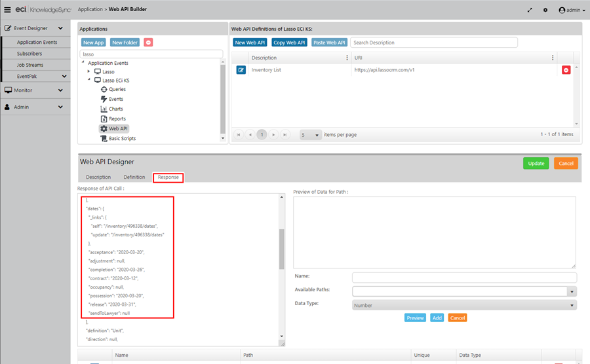This screenshot has width=590, height=364.
Task: Switch to the Definition tab
Action: click(x=134, y=177)
